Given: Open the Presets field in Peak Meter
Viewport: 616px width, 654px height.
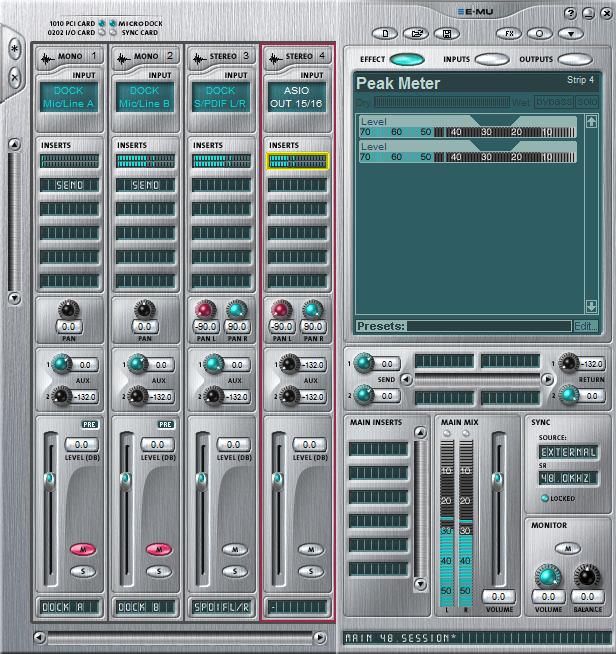Looking at the screenshot, I should (489, 326).
